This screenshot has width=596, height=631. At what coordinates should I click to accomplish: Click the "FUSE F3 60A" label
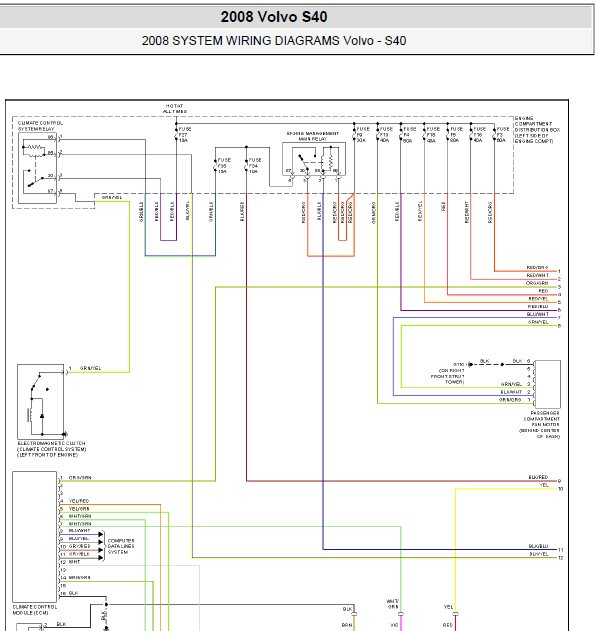coord(503,134)
